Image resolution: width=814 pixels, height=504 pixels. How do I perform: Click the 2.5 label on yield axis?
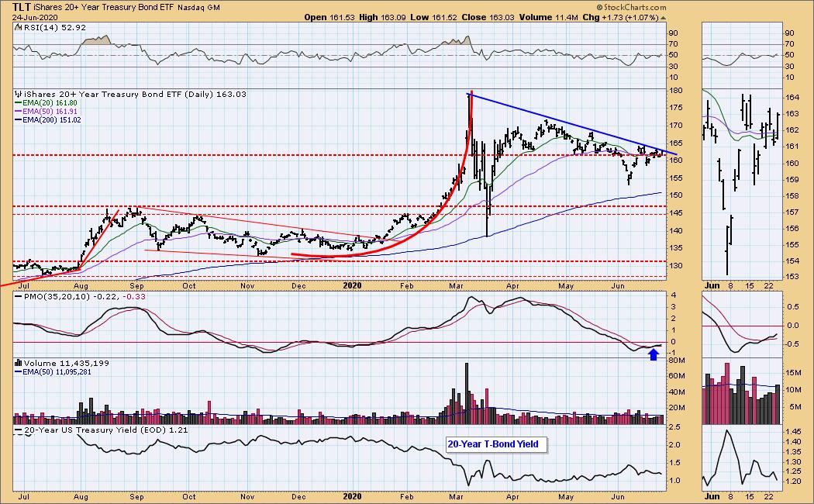coord(674,426)
